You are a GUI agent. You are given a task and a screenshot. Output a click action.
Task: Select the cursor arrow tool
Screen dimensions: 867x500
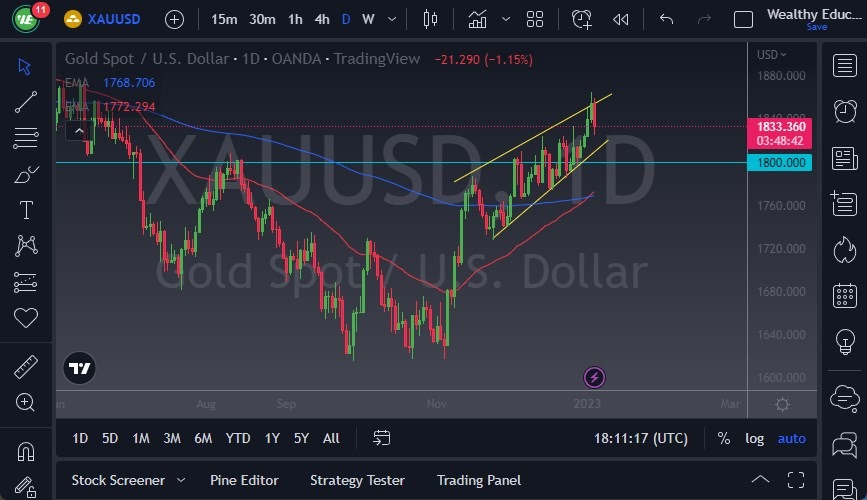point(25,66)
